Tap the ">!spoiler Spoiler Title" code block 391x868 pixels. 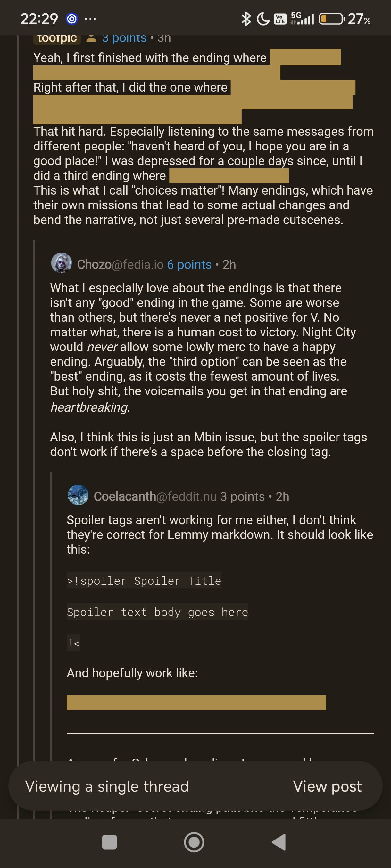point(144,581)
